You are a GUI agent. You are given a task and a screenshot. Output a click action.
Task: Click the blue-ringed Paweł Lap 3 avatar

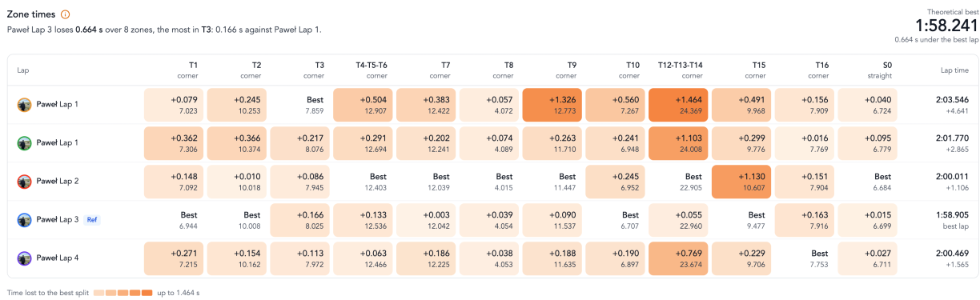pos(25,219)
